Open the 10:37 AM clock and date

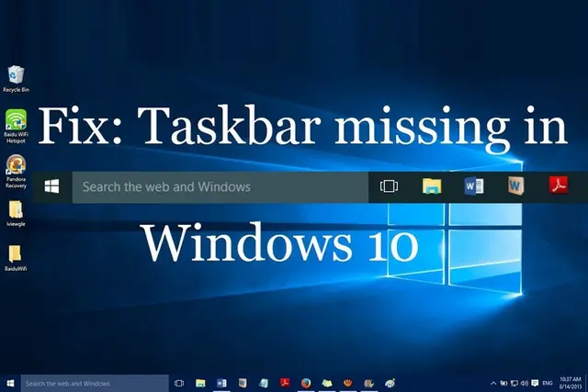pos(571,383)
